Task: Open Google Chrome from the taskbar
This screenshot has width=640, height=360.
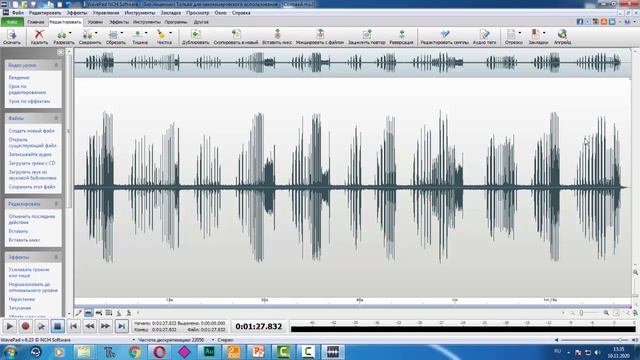Action: pos(135,351)
